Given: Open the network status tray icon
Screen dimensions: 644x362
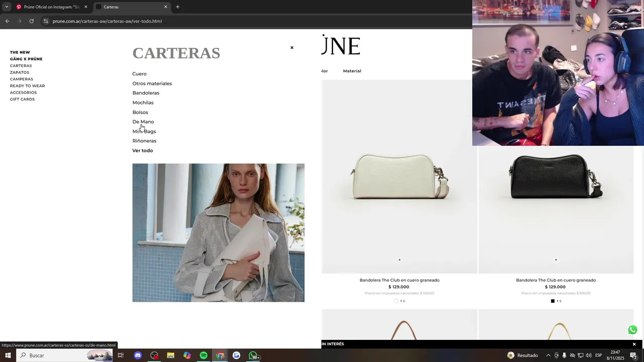Looking at the screenshot, I should click(580, 355).
